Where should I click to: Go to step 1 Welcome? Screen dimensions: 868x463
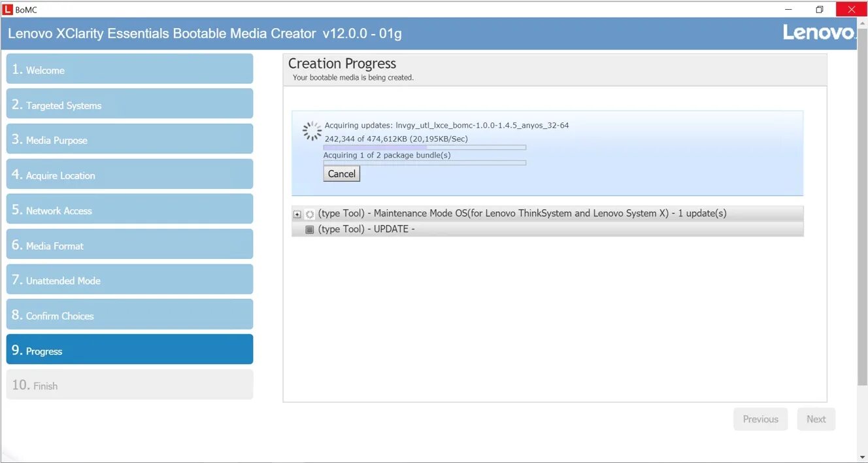(129, 69)
